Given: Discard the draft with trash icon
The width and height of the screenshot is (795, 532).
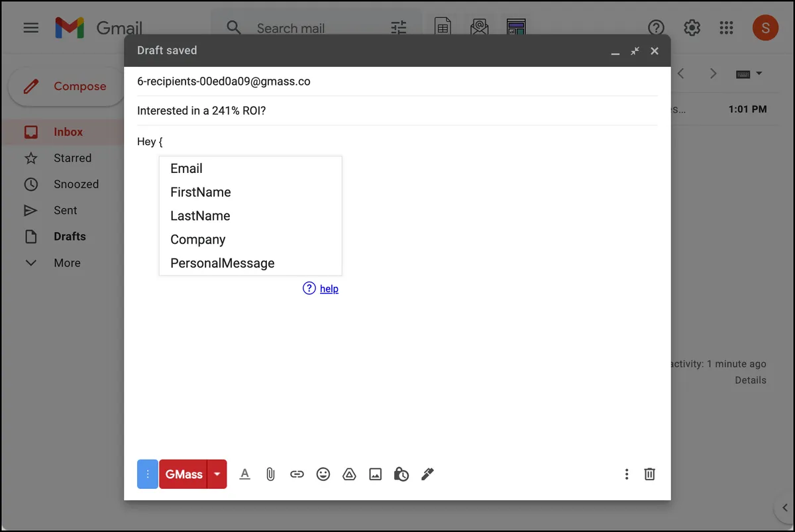Looking at the screenshot, I should (650, 474).
